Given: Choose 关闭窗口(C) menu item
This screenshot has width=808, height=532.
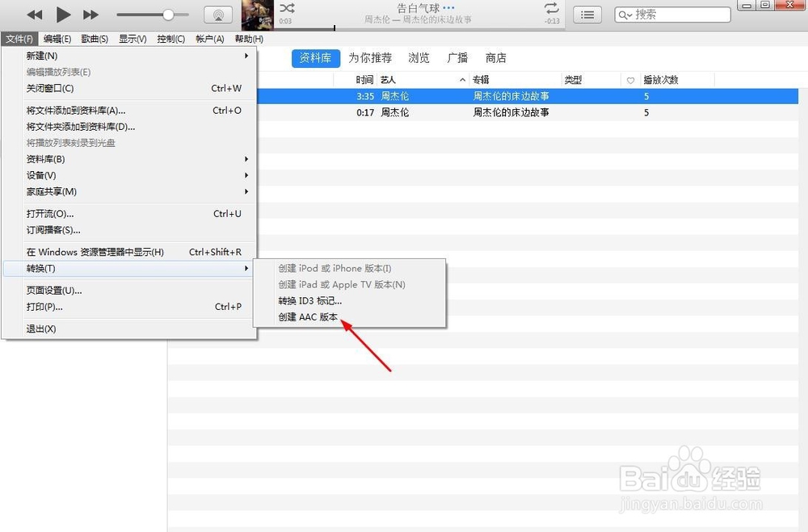Looking at the screenshot, I should click(128, 88).
